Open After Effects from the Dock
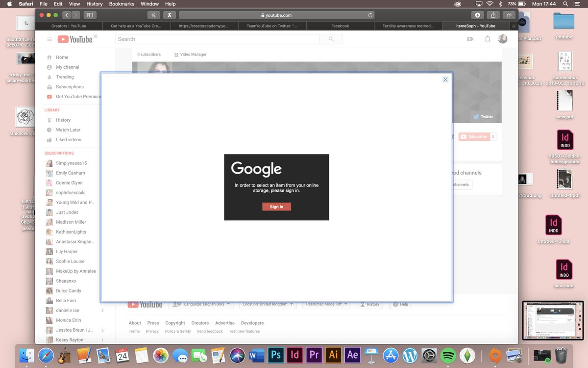Image resolution: width=588 pixels, height=368 pixels. [x=352, y=354]
